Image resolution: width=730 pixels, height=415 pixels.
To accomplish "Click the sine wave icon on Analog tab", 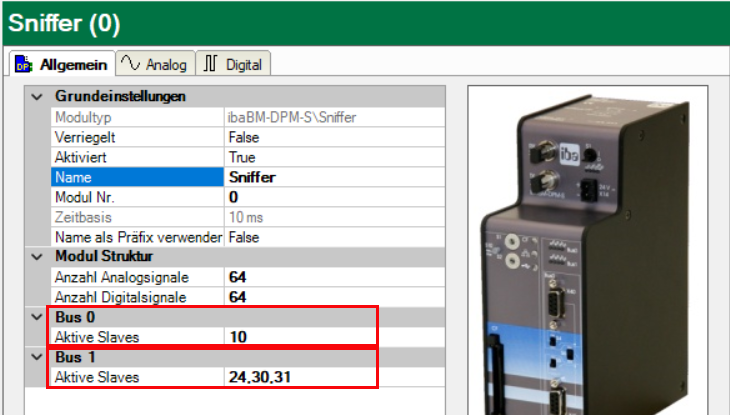I will (x=130, y=64).
